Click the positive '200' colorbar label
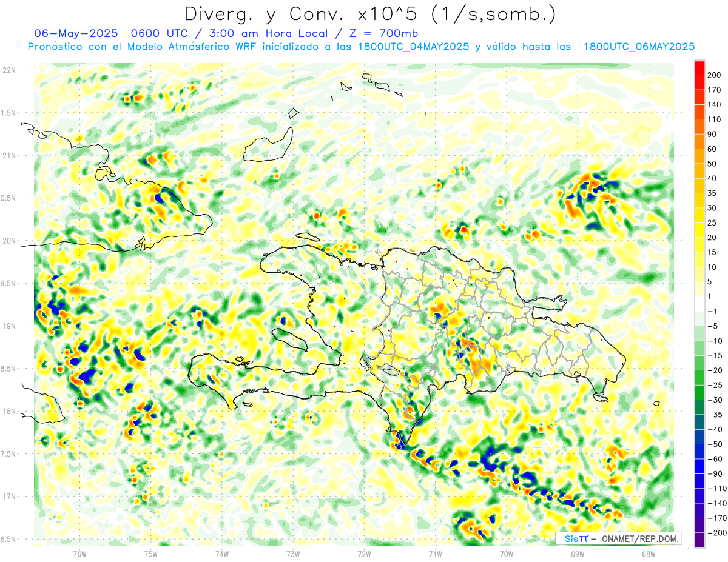 [715, 75]
